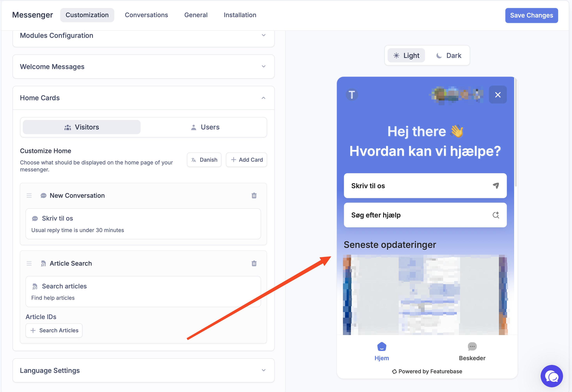572x392 pixels.
Task: Click the Besked­er chat bubble icon
Action: 472,346
